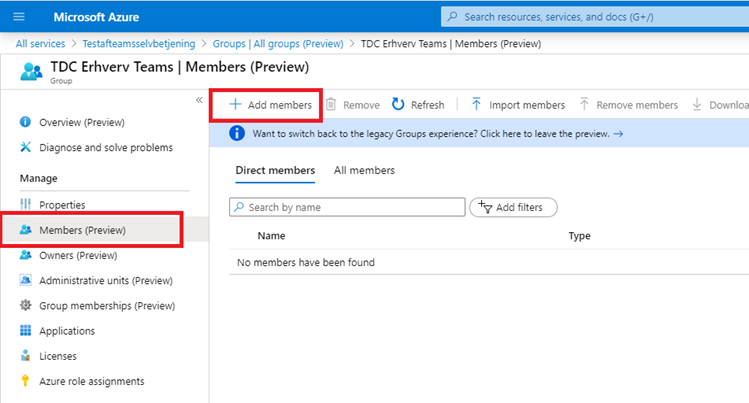Screen dimensions: 749x403
Task: Open Diagnose and solve problems
Action: coord(106,148)
